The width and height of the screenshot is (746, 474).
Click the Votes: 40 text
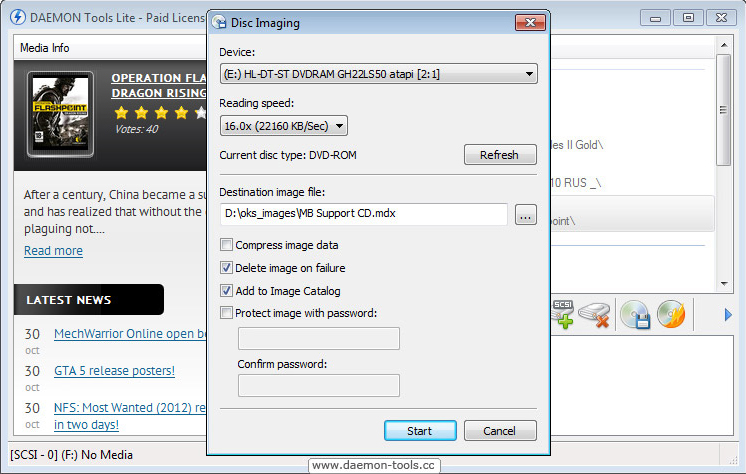pyautogui.click(x=137, y=129)
